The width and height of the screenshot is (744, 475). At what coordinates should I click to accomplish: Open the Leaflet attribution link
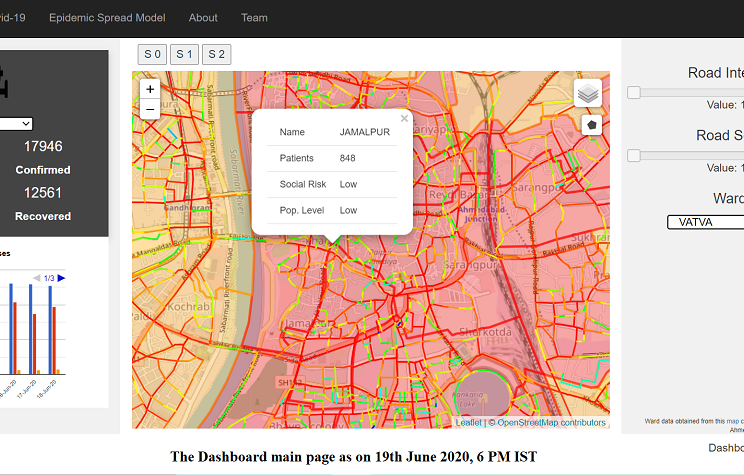coord(468,423)
